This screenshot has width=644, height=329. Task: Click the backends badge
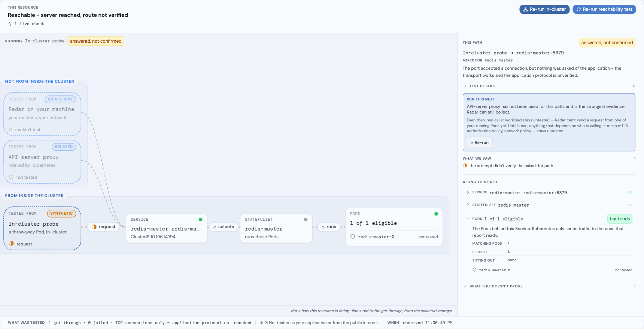[x=620, y=219]
